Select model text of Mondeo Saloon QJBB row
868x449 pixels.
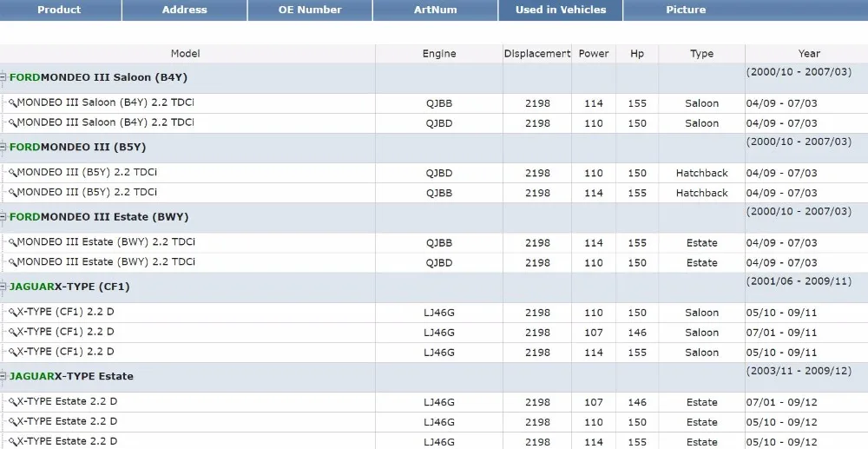(x=106, y=102)
